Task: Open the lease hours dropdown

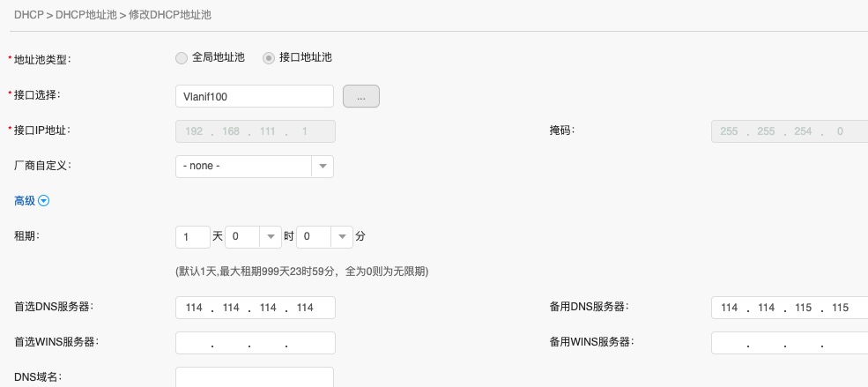Action: 270,237
